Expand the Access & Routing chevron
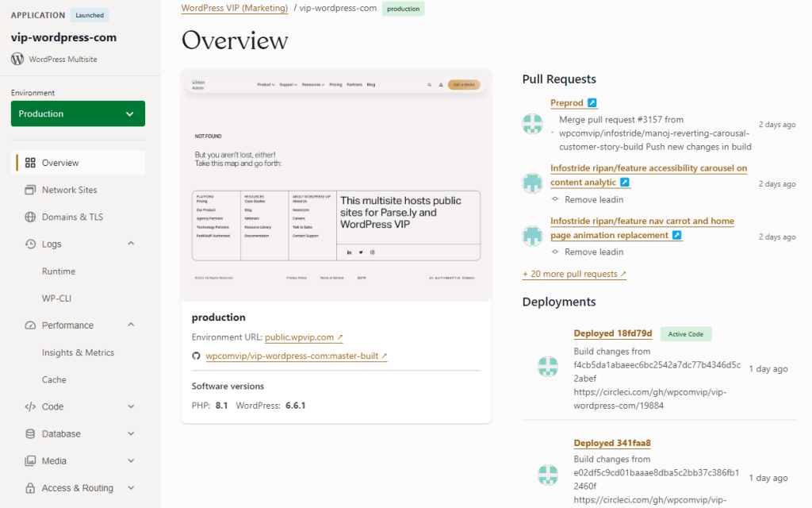The width and height of the screenshot is (812, 508). pos(131,488)
